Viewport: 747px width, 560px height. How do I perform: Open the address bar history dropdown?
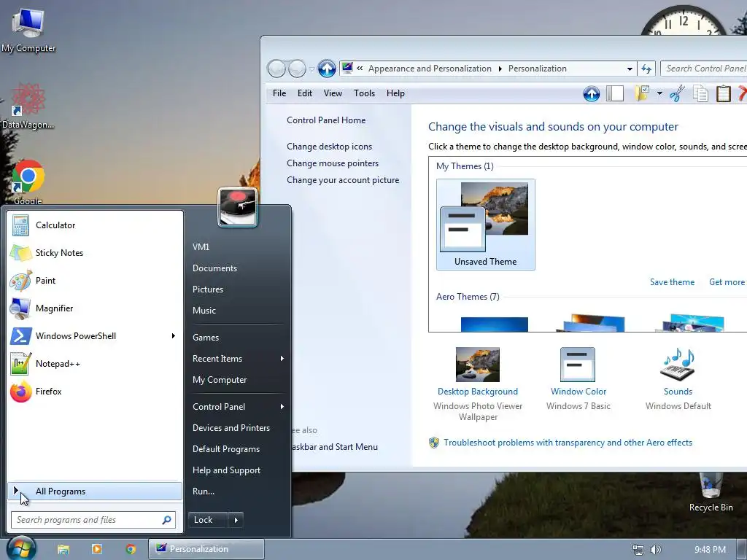[x=630, y=69]
